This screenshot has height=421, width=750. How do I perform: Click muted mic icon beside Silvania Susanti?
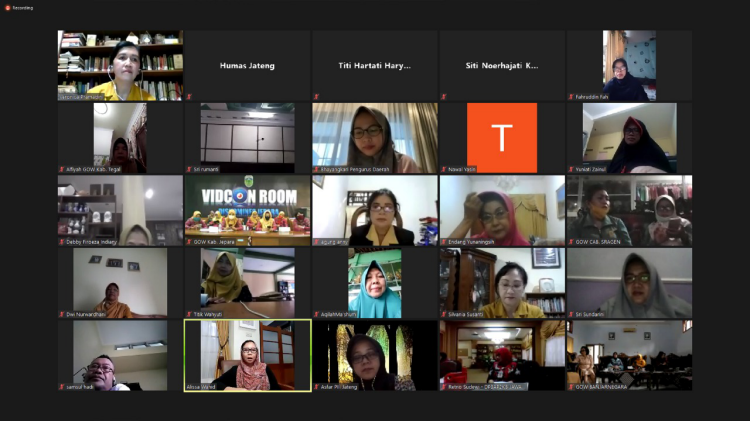pos(444,314)
